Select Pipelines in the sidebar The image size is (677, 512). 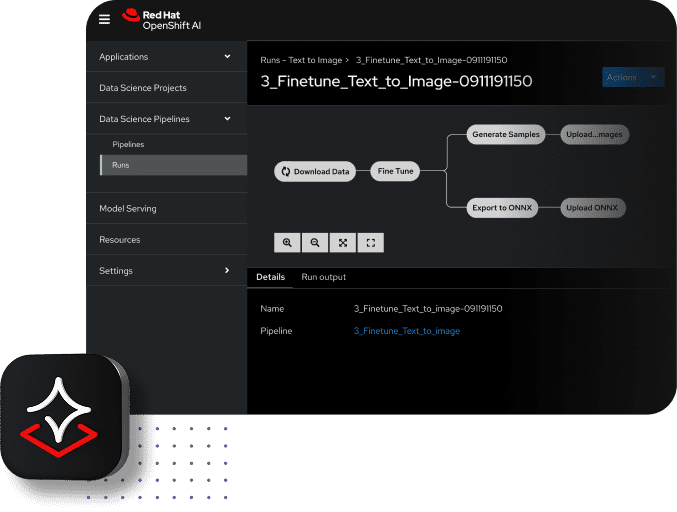(x=173, y=144)
